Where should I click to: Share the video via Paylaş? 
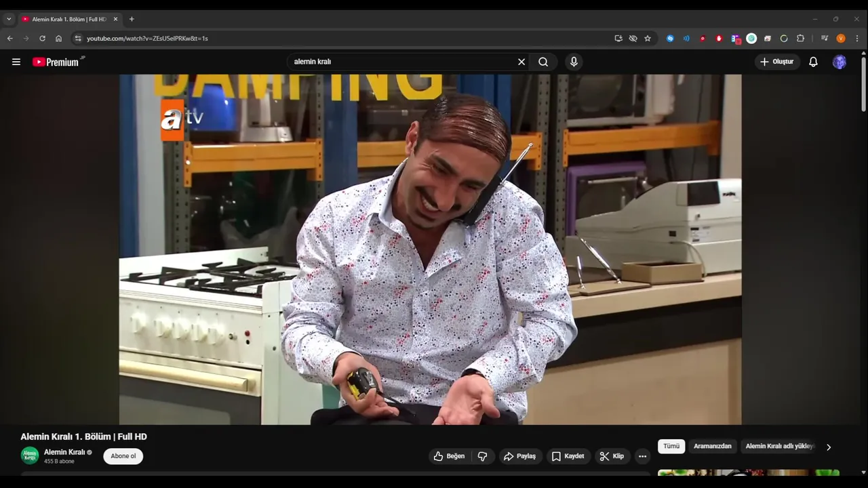[x=520, y=456]
